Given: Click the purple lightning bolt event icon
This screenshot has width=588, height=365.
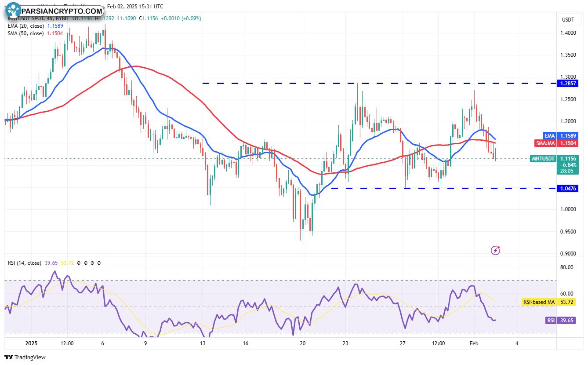Looking at the screenshot, I should click(x=496, y=250).
